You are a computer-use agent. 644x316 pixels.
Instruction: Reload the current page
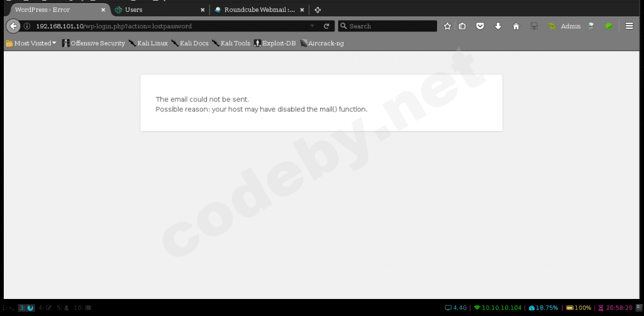coord(326,26)
